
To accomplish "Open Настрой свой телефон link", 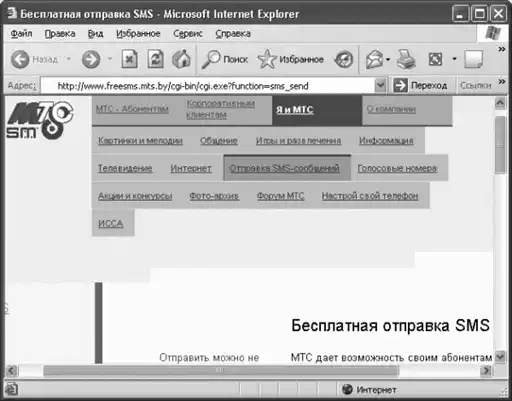I will tap(370, 196).
